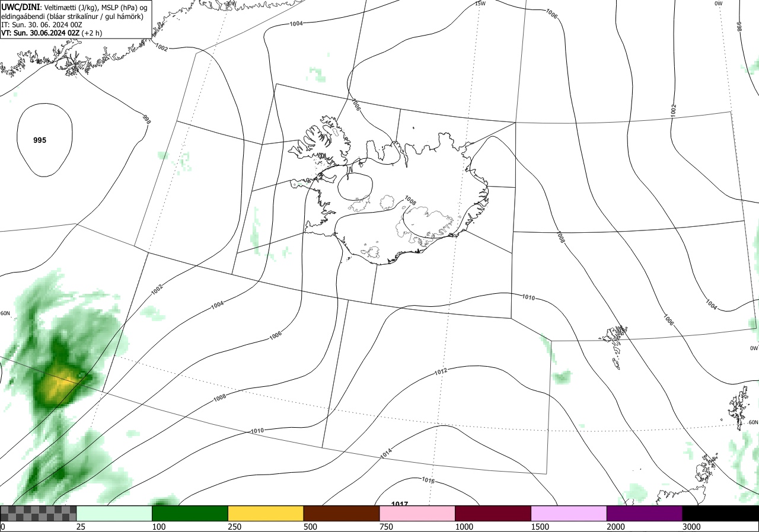Click the '1017' high pressure label
This screenshot has width=759, height=532.
point(400,504)
